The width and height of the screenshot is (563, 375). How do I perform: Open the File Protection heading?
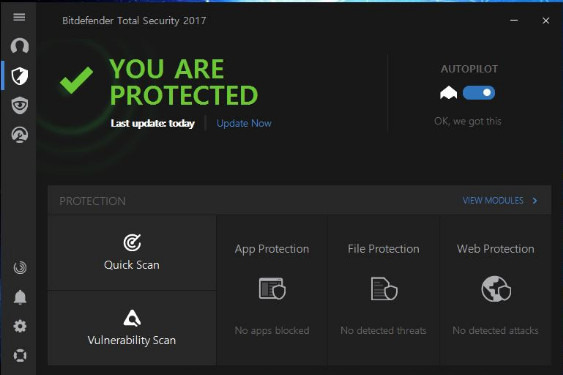[383, 249]
